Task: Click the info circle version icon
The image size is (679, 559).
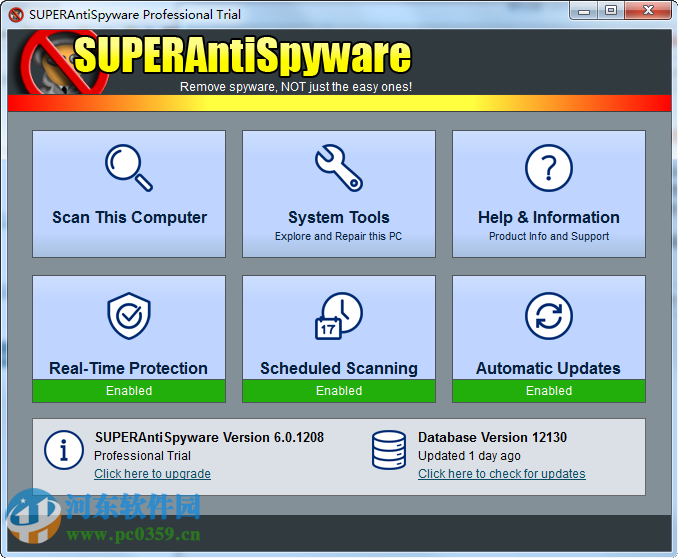Action: point(64,450)
